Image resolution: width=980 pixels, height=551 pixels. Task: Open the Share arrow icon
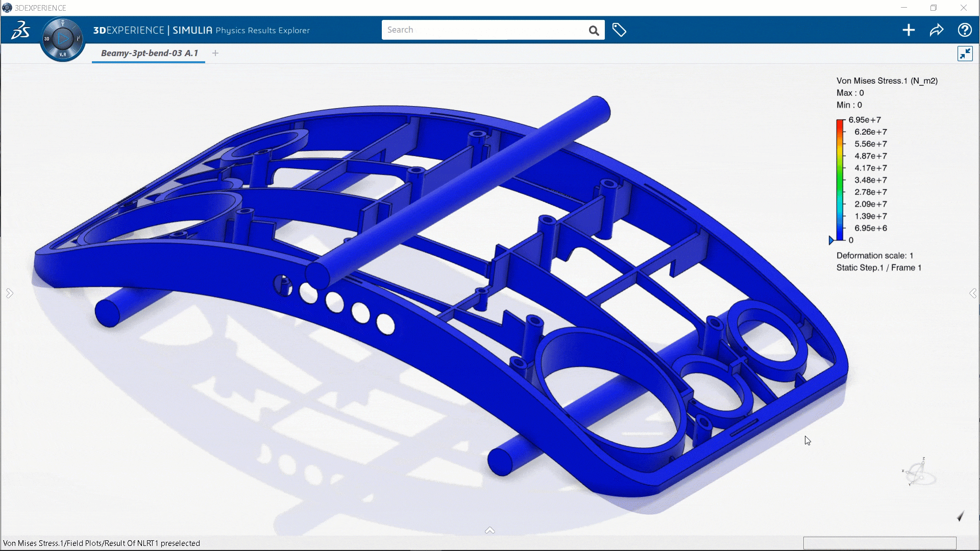(937, 30)
